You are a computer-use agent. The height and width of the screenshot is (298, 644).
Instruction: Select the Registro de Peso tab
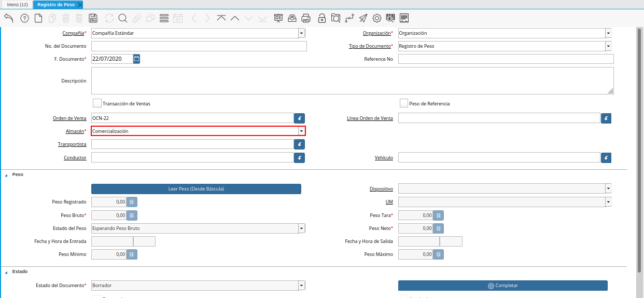click(x=56, y=5)
